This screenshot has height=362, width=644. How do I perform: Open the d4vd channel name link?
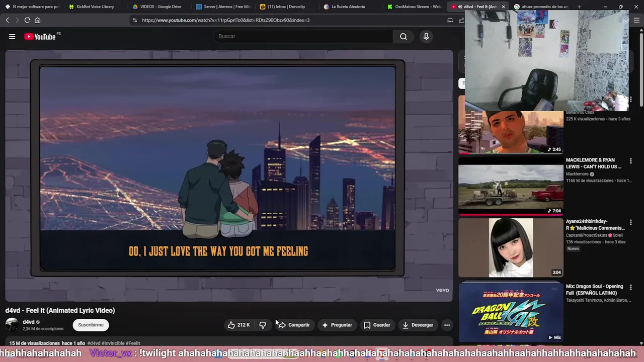tap(29, 322)
